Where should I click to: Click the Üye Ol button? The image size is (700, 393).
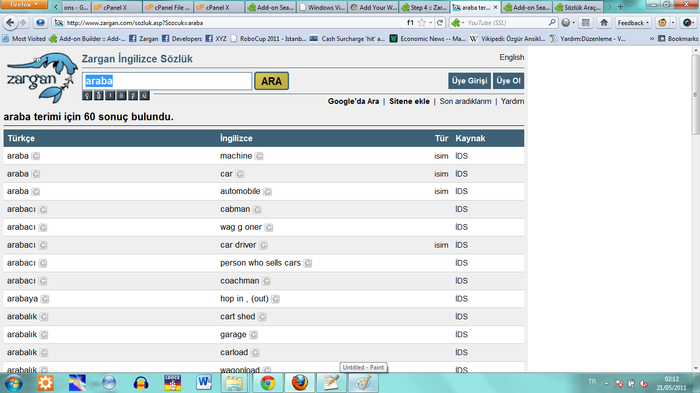point(508,81)
